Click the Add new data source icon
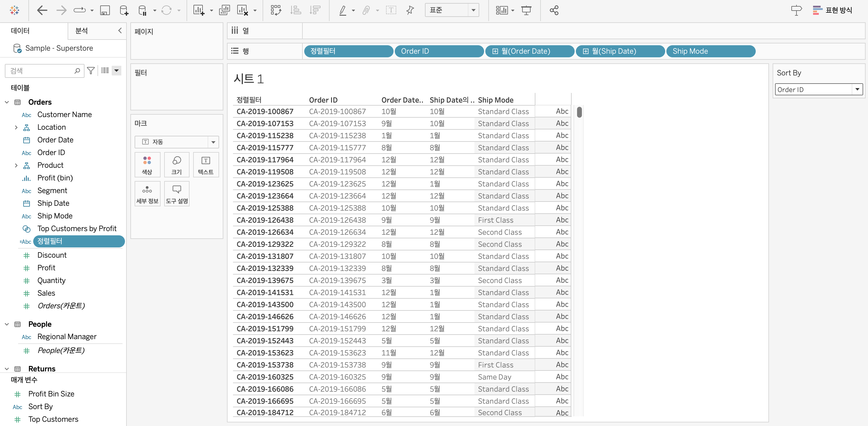This screenshot has width=868, height=426. [x=124, y=11]
